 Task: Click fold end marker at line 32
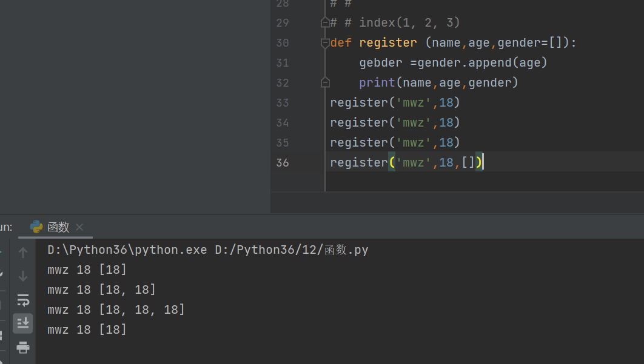(x=325, y=82)
